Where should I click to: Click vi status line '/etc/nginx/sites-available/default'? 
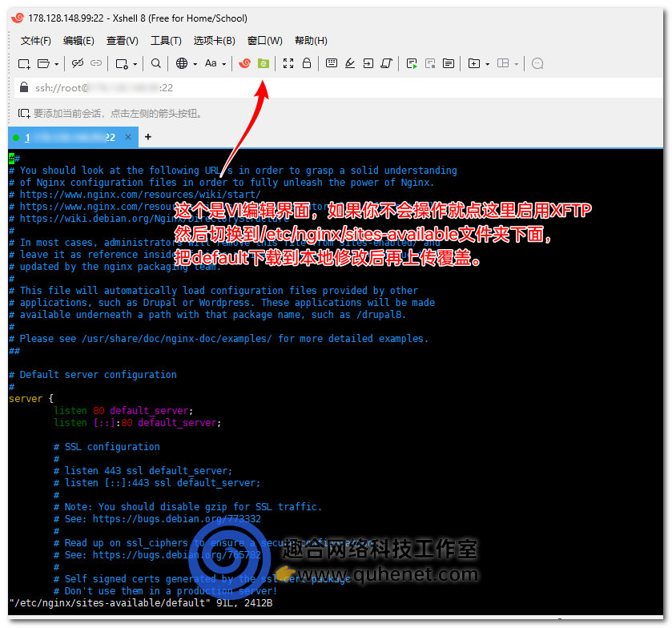coord(141,603)
